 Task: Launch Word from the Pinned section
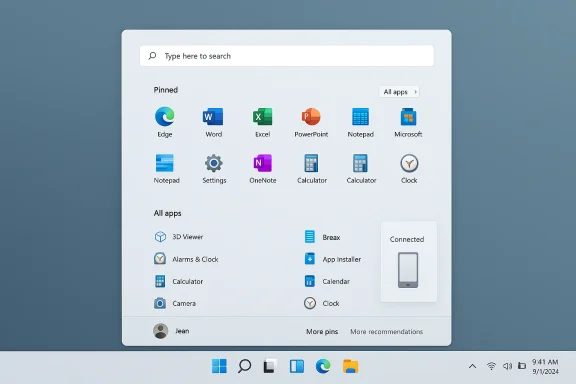pos(213,122)
